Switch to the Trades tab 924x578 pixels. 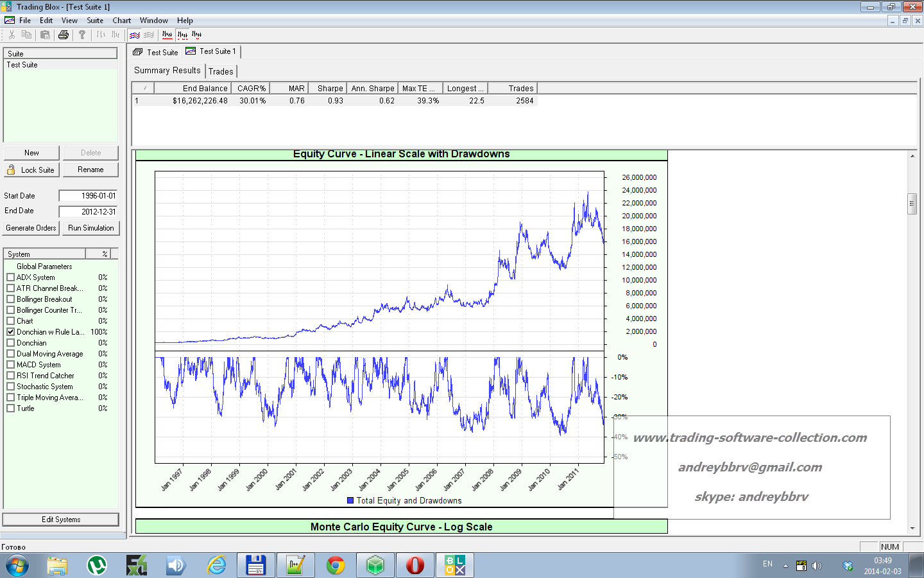click(x=221, y=71)
